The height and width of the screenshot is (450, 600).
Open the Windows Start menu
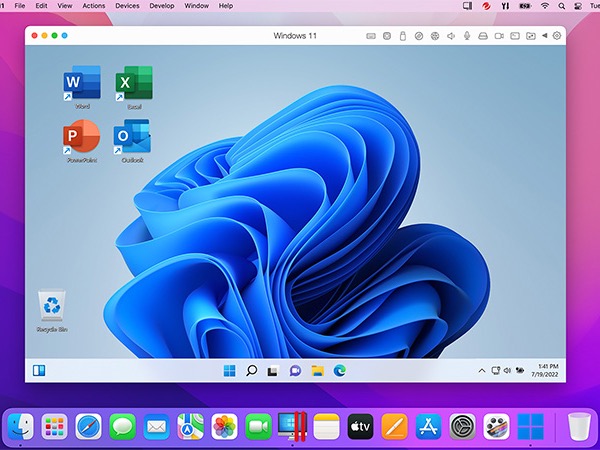[229, 370]
